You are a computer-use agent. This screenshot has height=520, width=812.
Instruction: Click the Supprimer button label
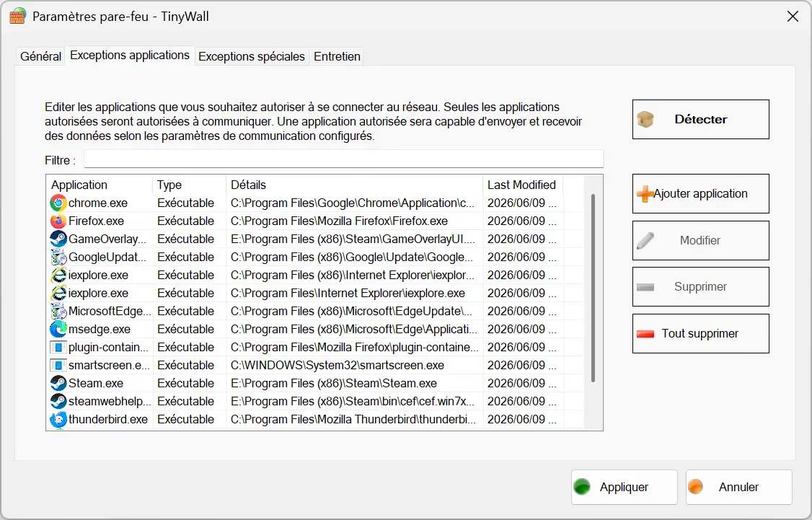[700, 287]
